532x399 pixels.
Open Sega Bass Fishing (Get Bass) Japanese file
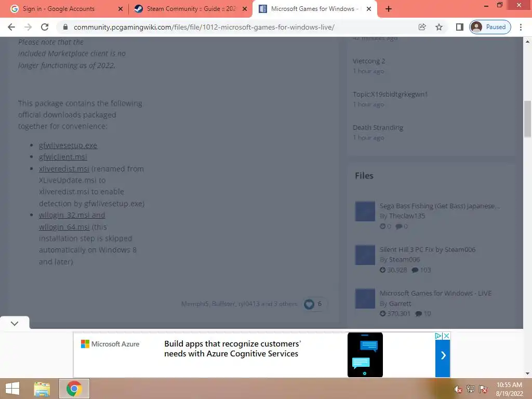[440, 206]
